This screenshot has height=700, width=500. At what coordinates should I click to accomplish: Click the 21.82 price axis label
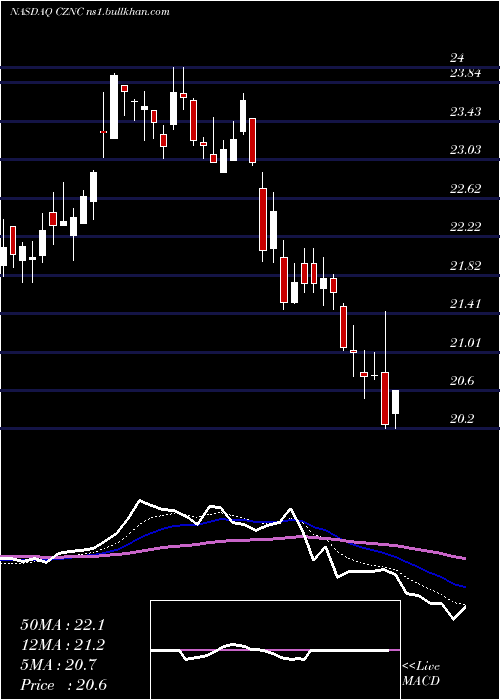466,266
